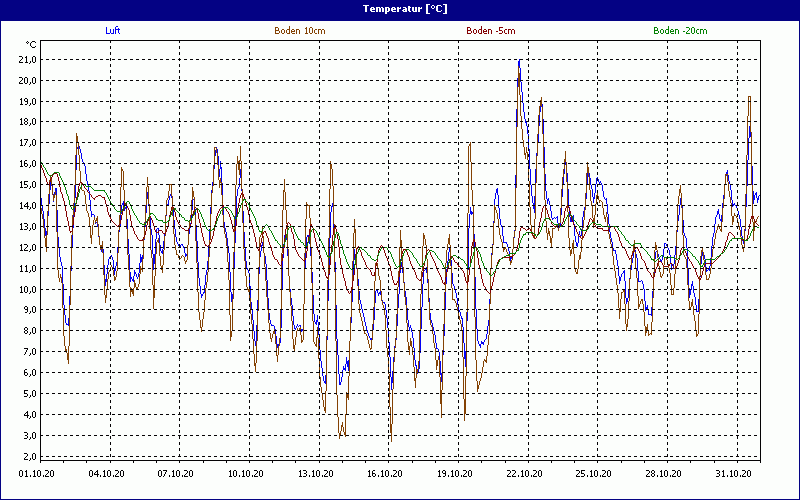Click the 7,0 y-axis tick label
800x500 pixels.
click(x=27, y=352)
